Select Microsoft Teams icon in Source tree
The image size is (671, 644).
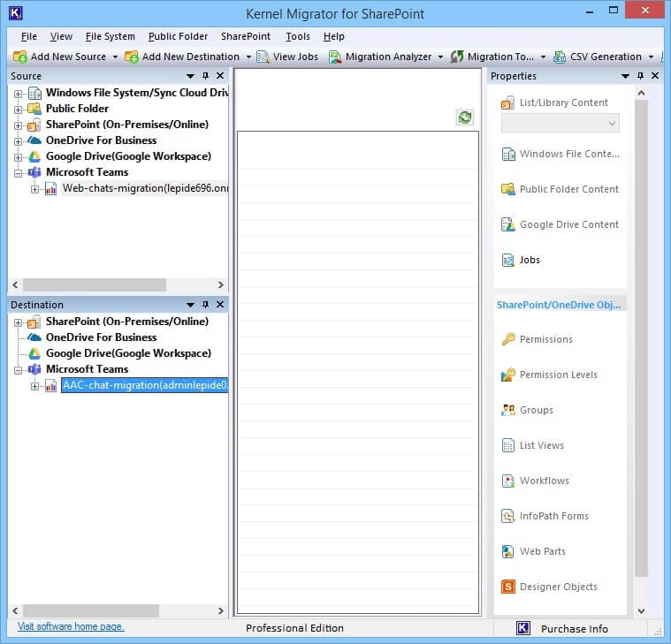[x=34, y=172]
